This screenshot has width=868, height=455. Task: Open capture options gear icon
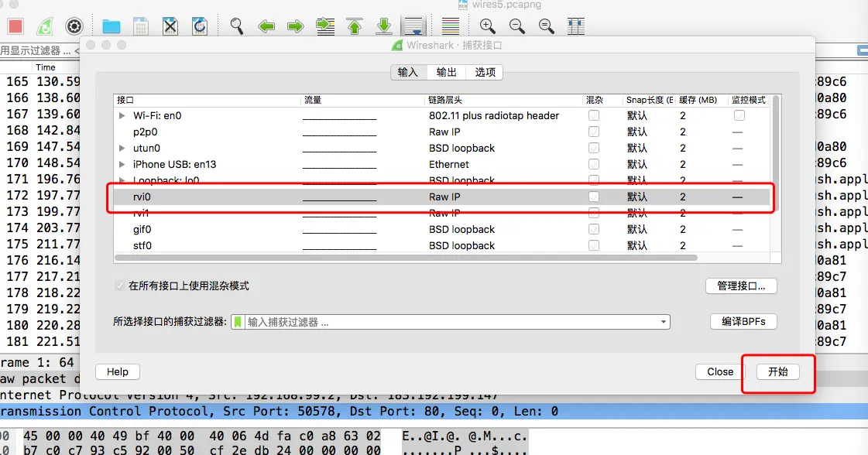[x=74, y=26]
